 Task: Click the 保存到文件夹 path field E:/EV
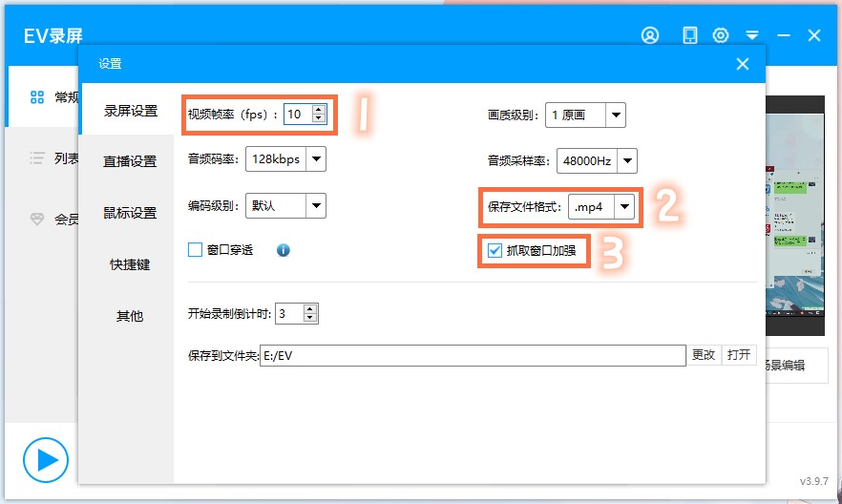pos(473,355)
